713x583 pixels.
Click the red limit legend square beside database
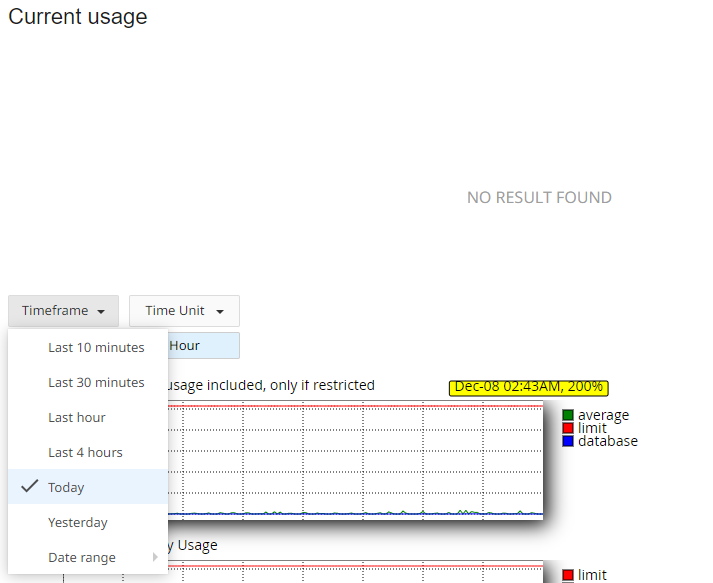coord(568,428)
